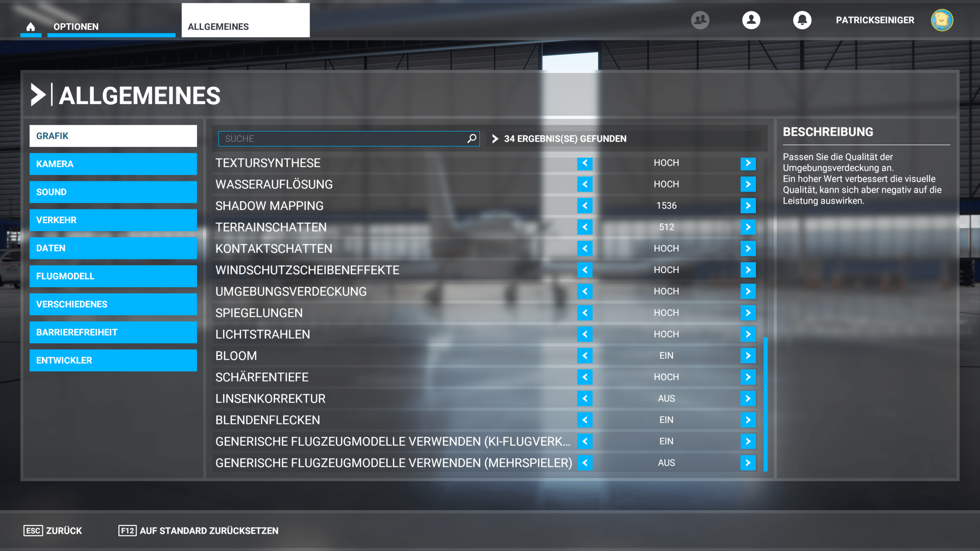Image resolution: width=980 pixels, height=551 pixels.
Task: Click the home icon in top bar
Action: [31, 26]
